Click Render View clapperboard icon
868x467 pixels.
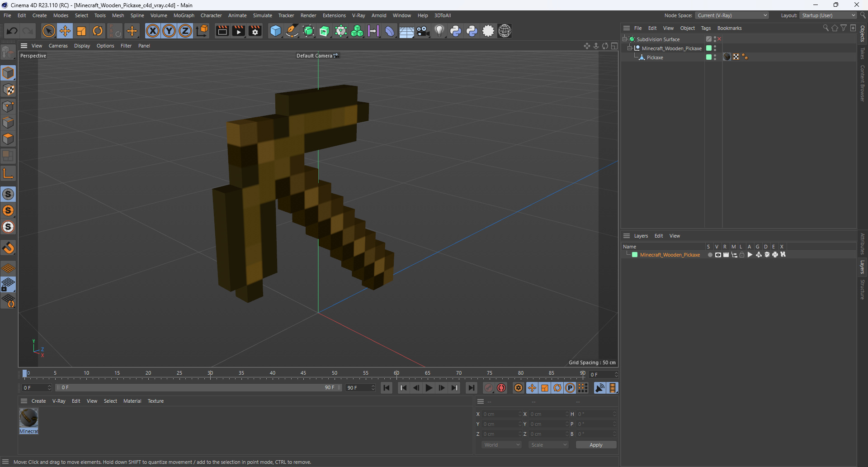[x=222, y=31]
